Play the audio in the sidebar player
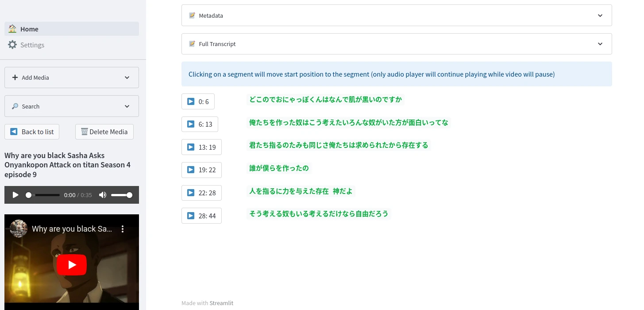 [x=15, y=195]
